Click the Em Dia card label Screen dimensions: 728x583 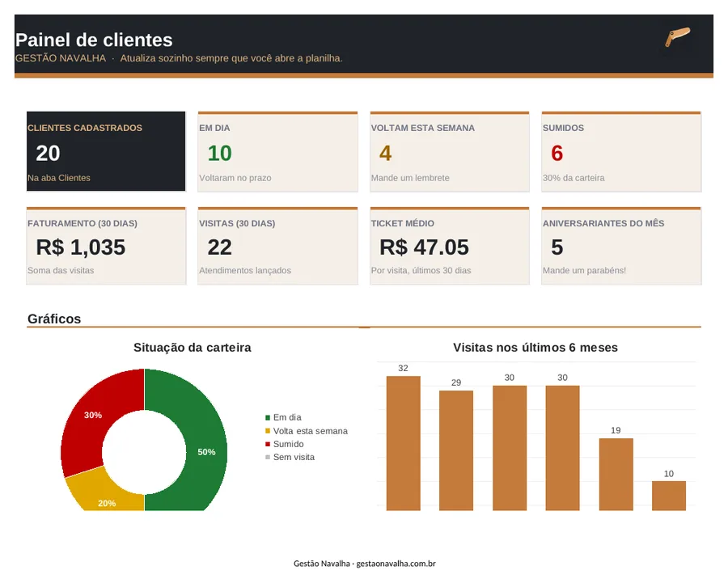point(214,128)
